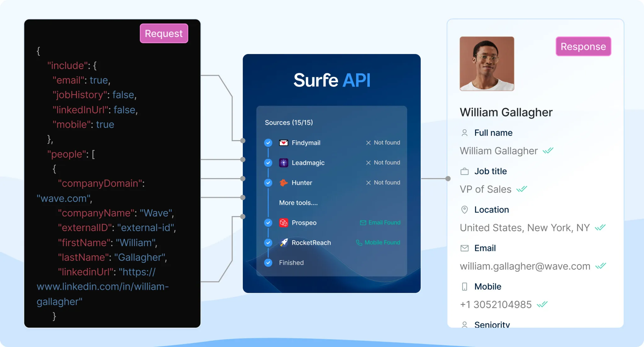The height and width of the screenshot is (347, 644).
Task: Click the double-check next to William Gallagher
Action: pyautogui.click(x=548, y=151)
